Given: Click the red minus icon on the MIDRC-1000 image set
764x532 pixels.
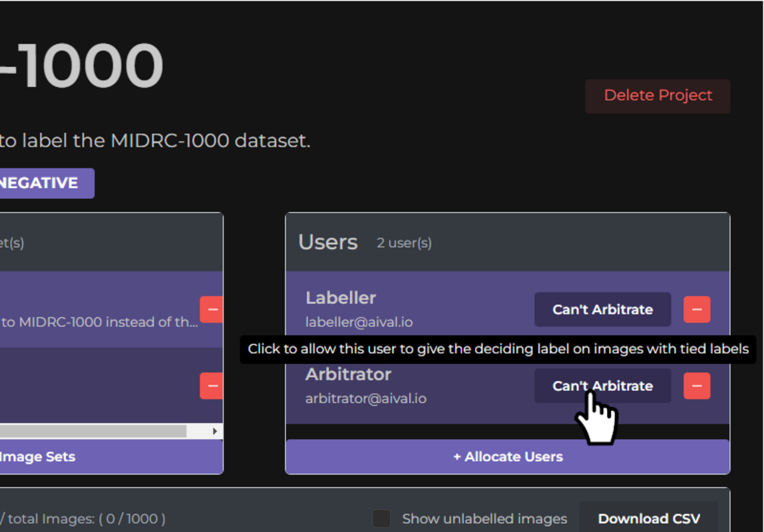Looking at the screenshot, I should (x=212, y=309).
